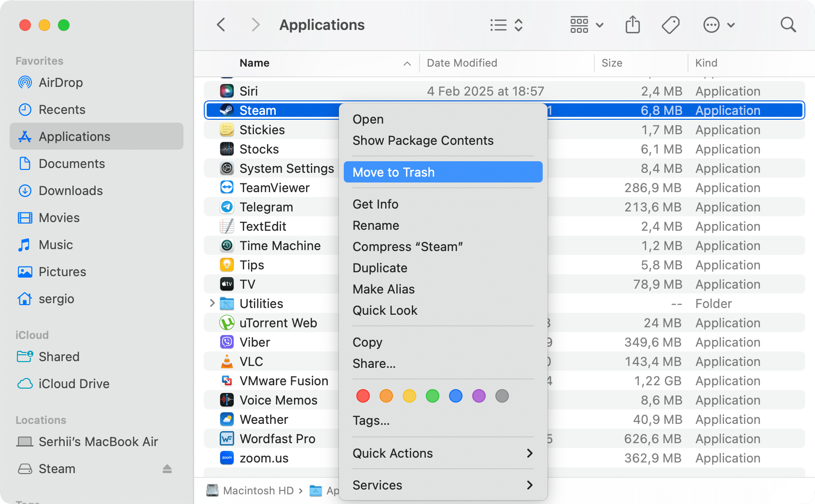Expand the Utilities folder
This screenshot has width=815, height=504.
click(211, 303)
